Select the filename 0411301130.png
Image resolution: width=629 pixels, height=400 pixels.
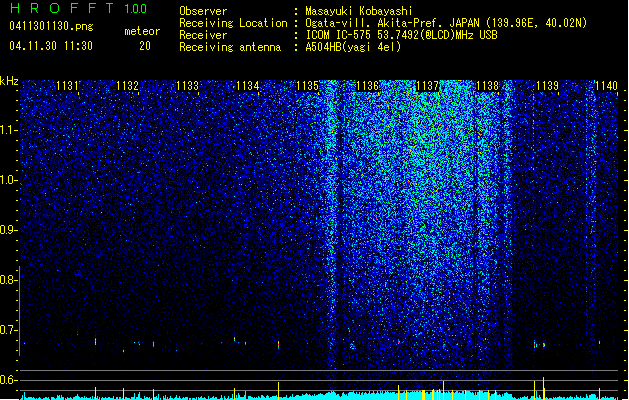coord(51,27)
